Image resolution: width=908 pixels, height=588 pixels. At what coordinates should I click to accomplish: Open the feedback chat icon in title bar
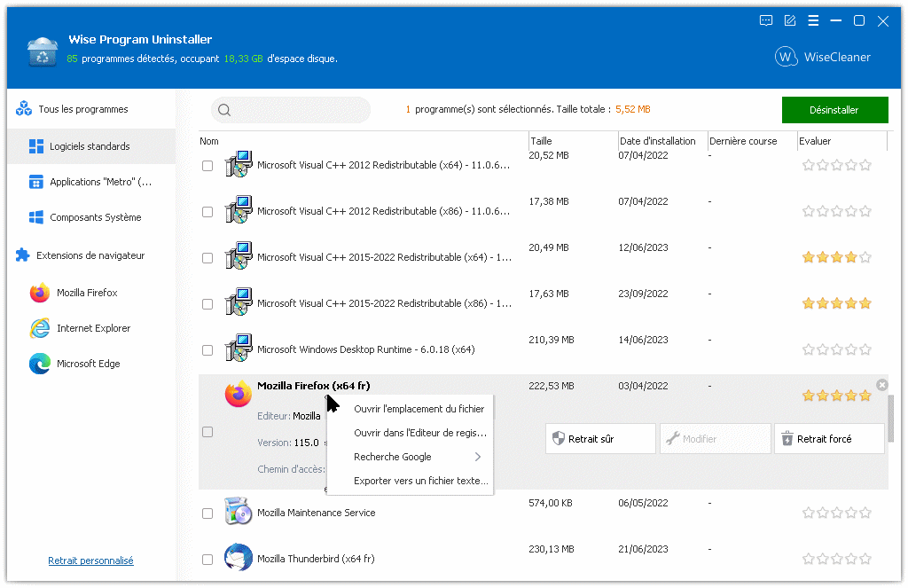[765, 21]
